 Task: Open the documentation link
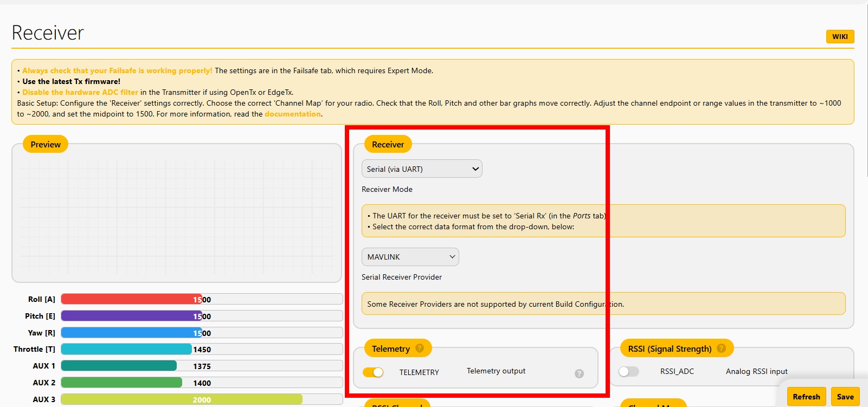click(x=292, y=114)
